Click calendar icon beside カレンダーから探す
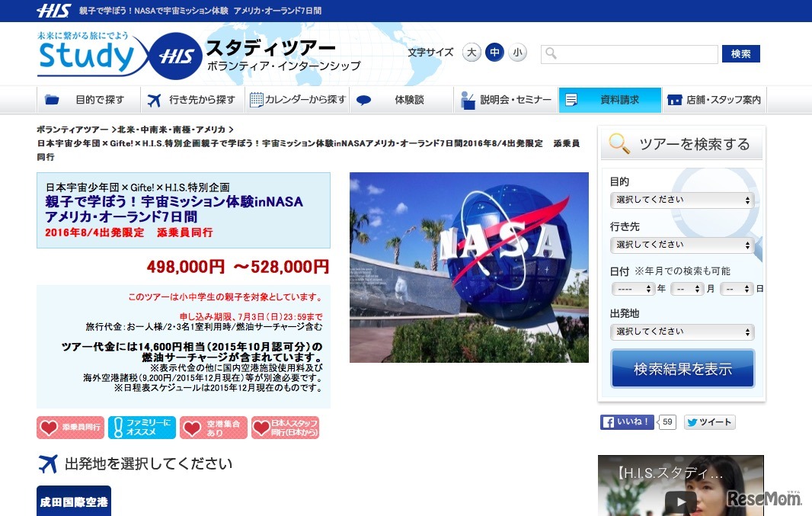812x516 pixels. [257, 100]
